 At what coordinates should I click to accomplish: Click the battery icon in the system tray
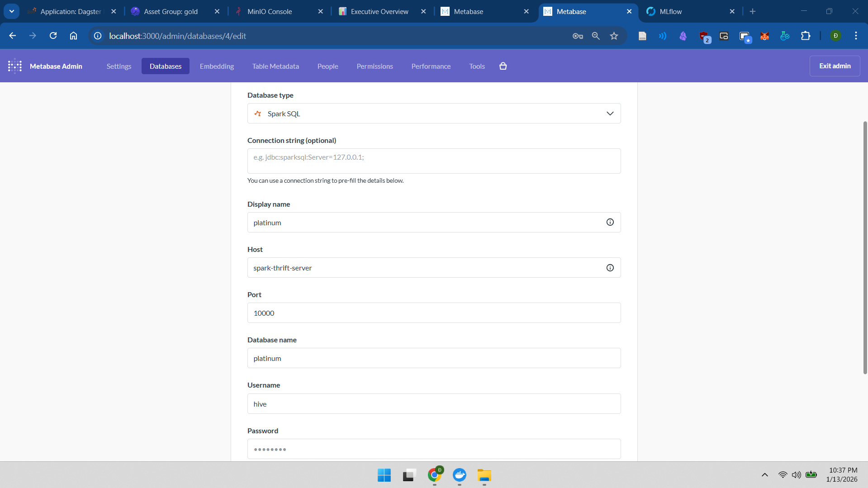(811, 474)
